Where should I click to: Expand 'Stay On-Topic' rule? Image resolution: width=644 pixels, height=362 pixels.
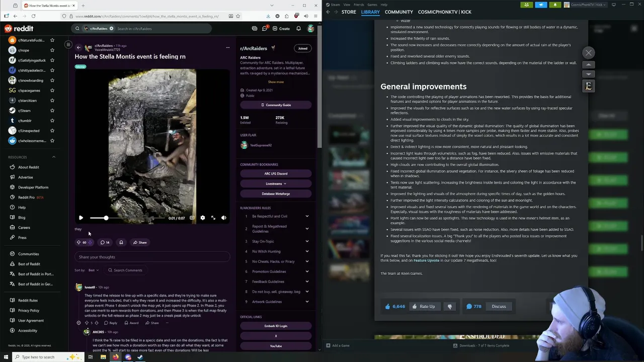point(307,241)
